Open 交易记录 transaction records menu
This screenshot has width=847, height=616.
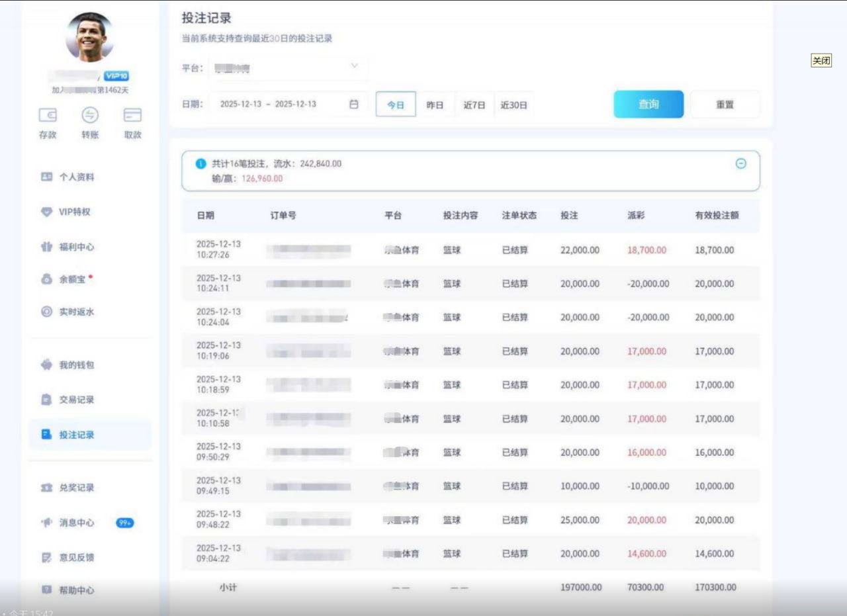click(76, 400)
